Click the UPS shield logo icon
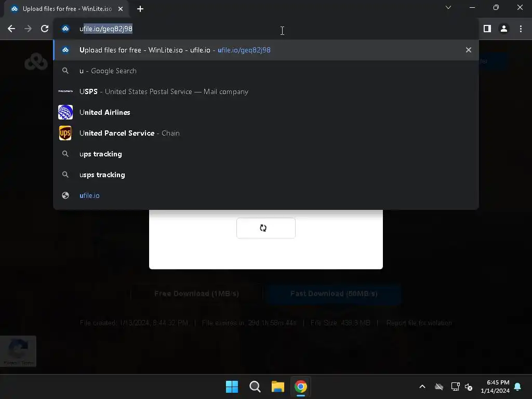 coord(65,133)
